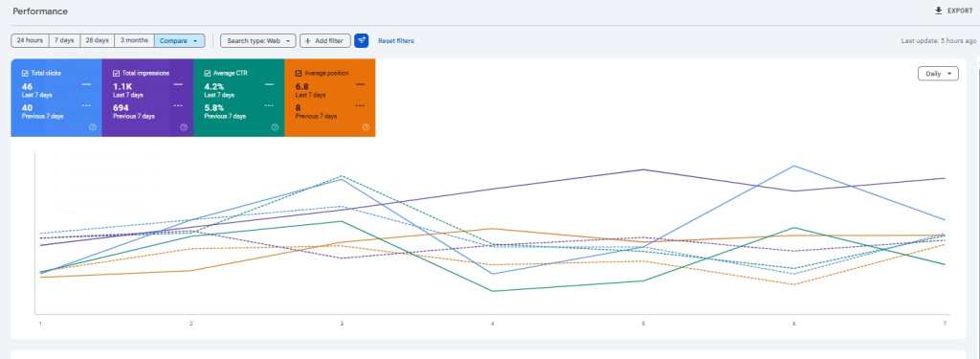
Task: Click the Reset filters link
Action: 395,40
